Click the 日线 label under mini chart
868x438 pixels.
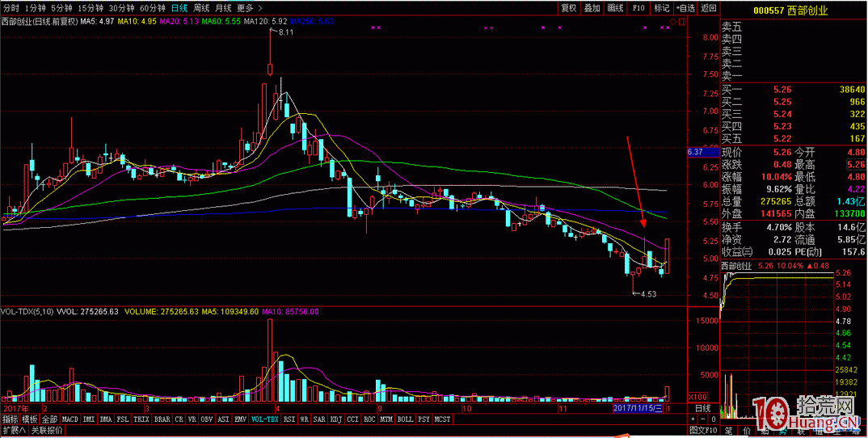(703, 408)
